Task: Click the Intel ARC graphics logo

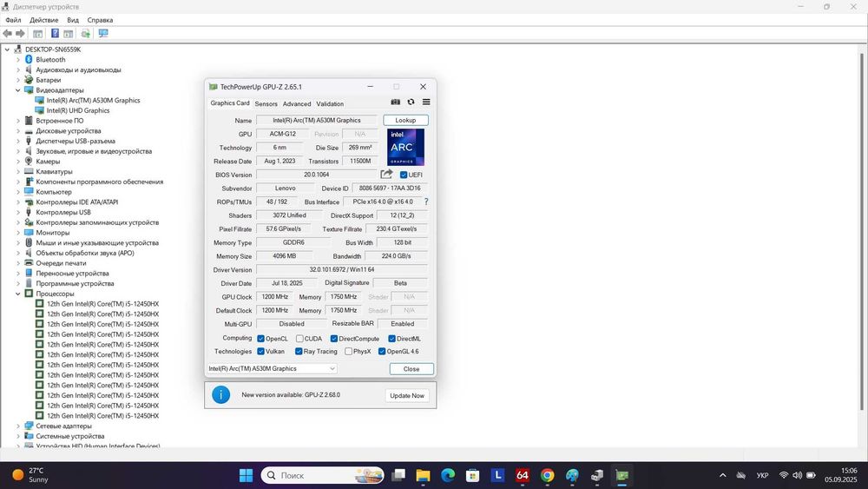Action: tap(405, 148)
